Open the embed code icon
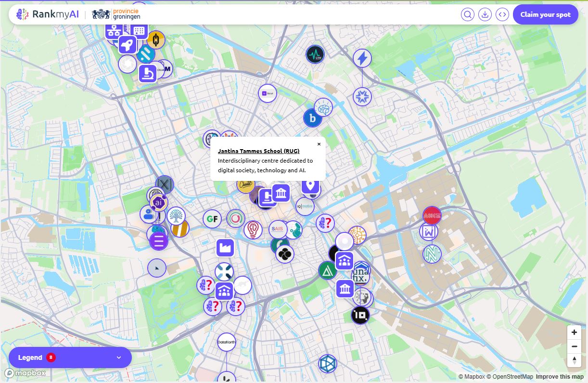 click(502, 14)
